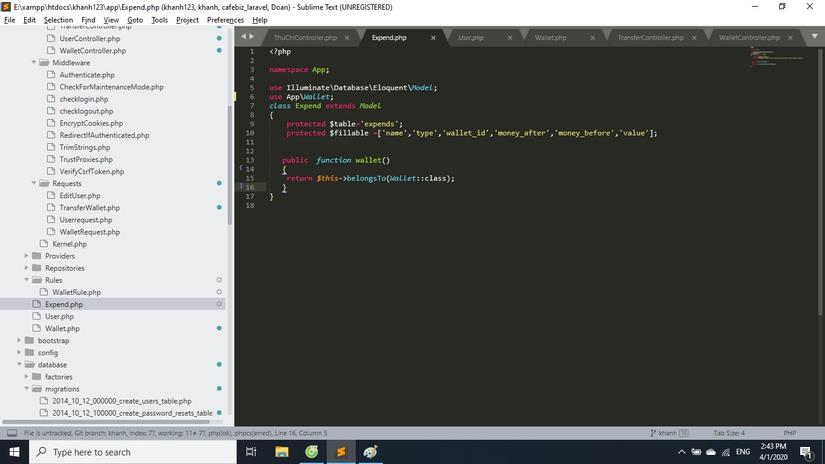This screenshot has height=464, width=825.
Task: Open VerifyCsrfToken.php in sidebar
Action: click(x=92, y=172)
